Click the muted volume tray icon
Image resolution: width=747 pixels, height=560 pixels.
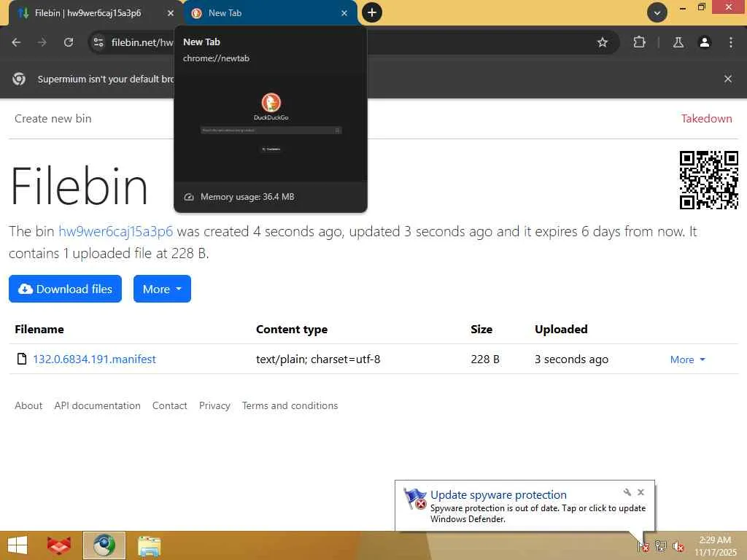pos(678,546)
